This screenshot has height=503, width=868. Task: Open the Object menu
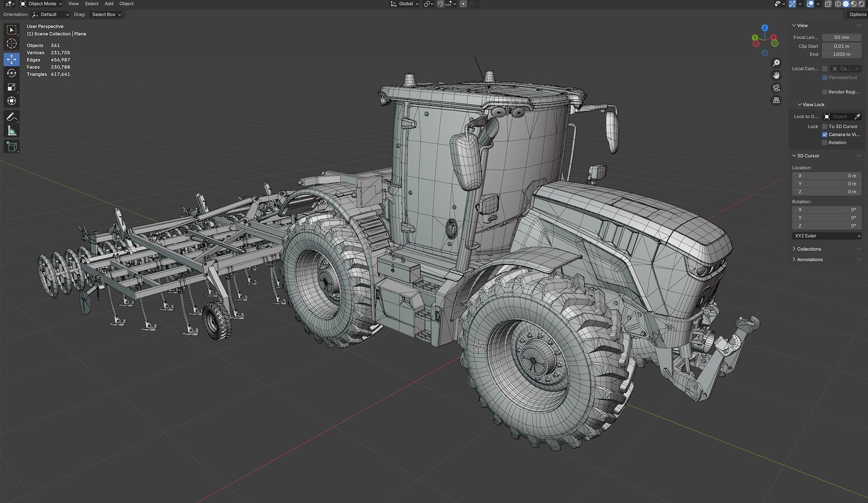127,4
